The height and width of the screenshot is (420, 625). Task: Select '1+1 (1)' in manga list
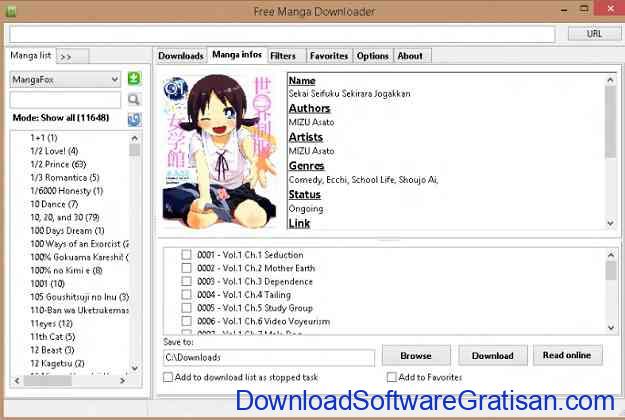pyautogui.click(x=44, y=138)
